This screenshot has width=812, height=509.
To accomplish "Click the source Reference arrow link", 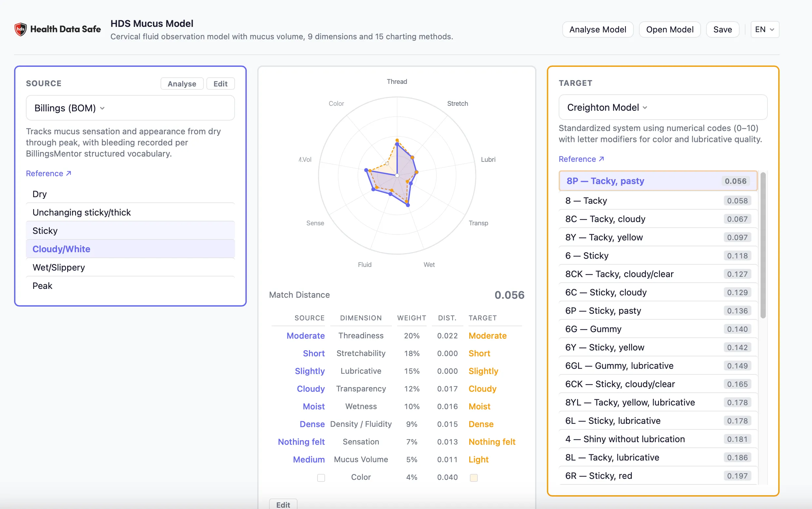I will pyautogui.click(x=48, y=173).
